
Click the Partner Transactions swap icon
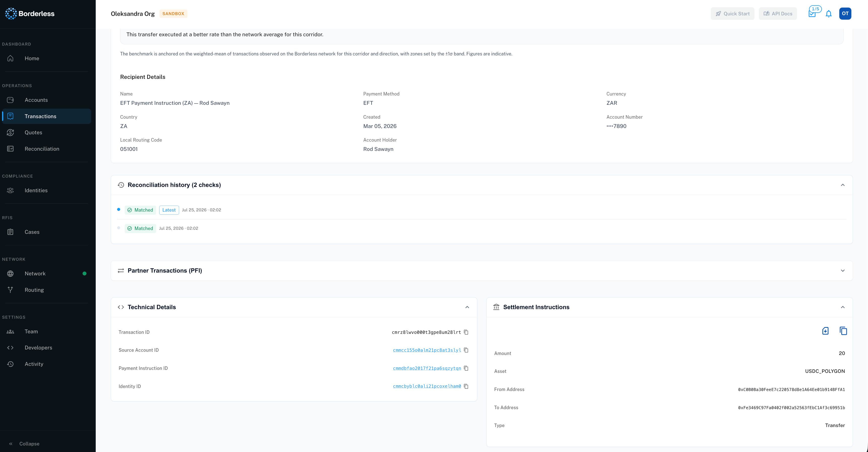tap(121, 271)
